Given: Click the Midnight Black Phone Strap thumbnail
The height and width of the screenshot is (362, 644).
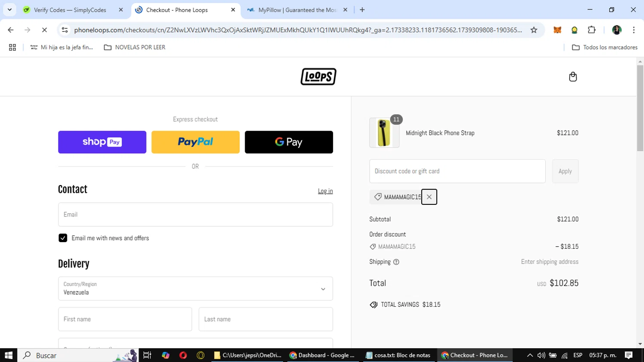Looking at the screenshot, I should pyautogui.click(x=384, y=133).
